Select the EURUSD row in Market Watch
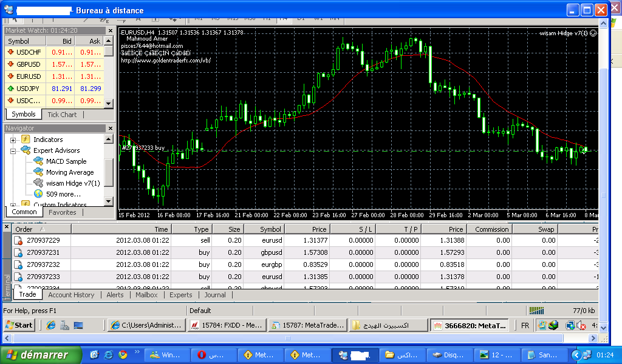 tap(54, 76)
